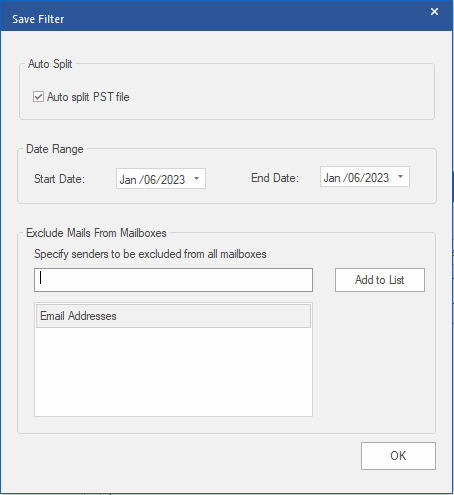Open the Start Date calendar dropdown arrow
Screen dimensions: 454x495
coord(197,179)
